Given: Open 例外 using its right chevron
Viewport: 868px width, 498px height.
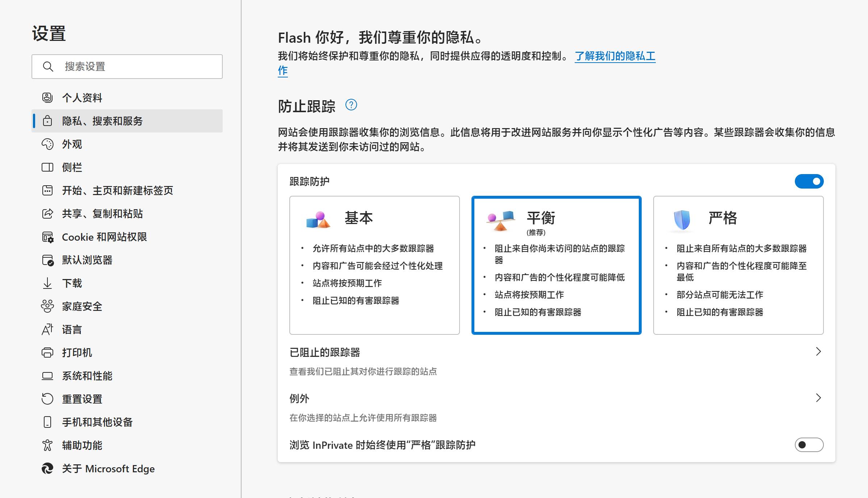Looking at the screenshot, I should coord(818,398).
